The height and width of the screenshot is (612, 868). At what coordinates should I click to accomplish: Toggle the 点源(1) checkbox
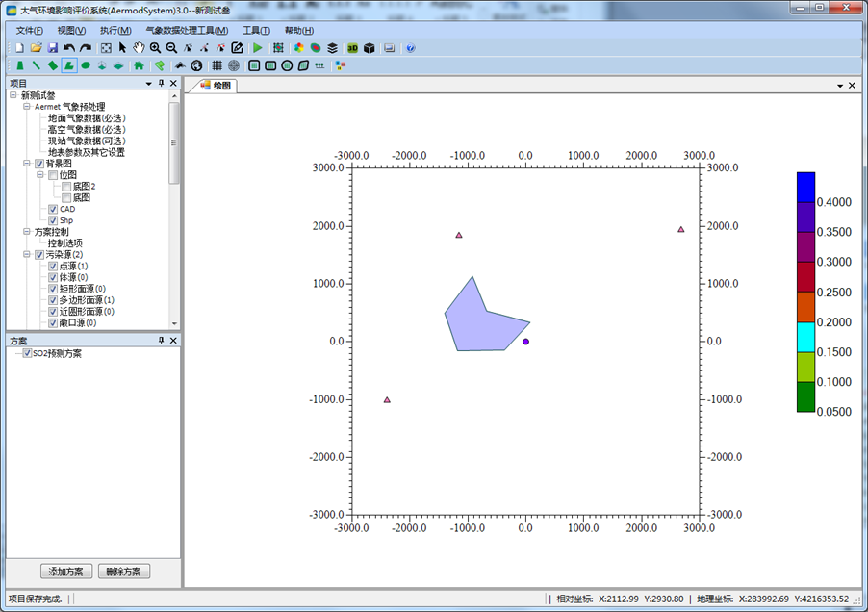(53, 266)
